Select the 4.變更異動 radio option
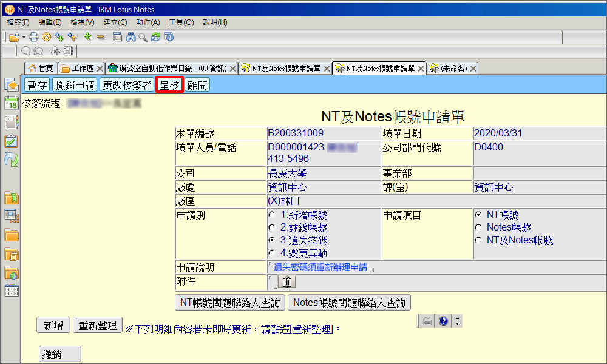Image resolution: width=607 pixels, height=364 pixels. (x=272, y=253)
